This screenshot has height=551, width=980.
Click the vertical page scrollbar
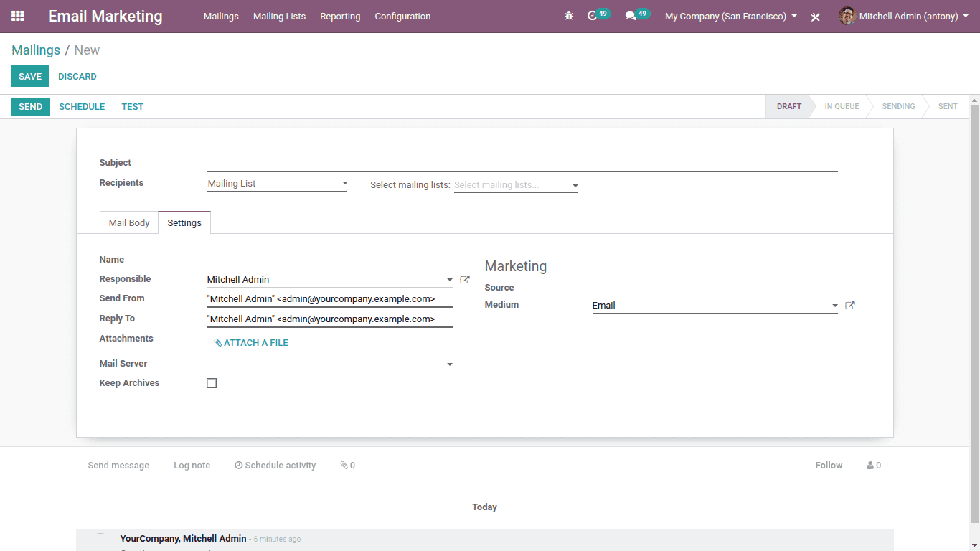pos(975,316)
